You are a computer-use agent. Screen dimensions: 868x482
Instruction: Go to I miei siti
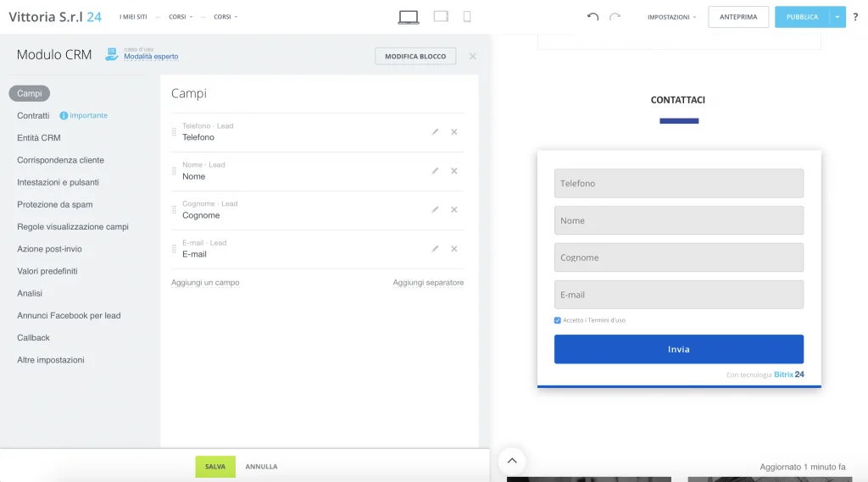(133, 17)
